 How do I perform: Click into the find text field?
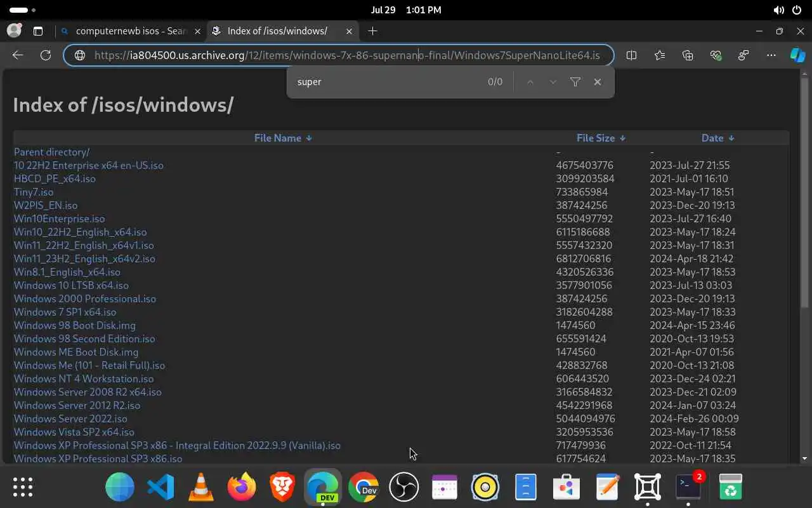click(387, 82)
